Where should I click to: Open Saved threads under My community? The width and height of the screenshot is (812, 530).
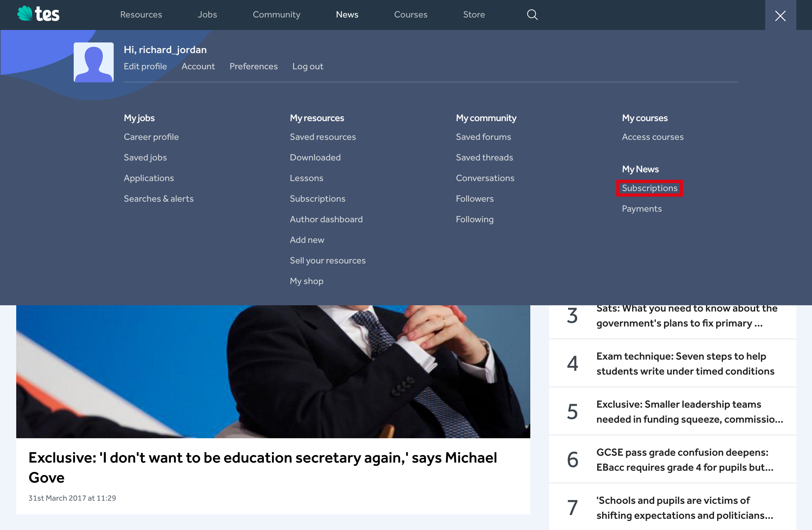(484, 157)
